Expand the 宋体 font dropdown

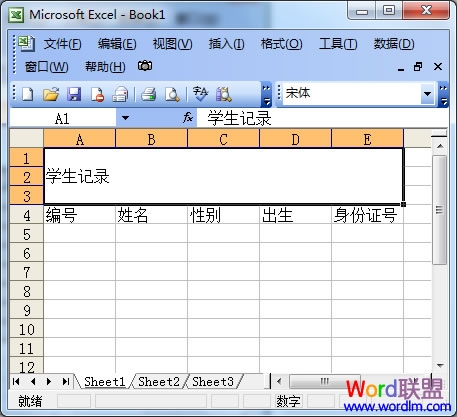427,94
